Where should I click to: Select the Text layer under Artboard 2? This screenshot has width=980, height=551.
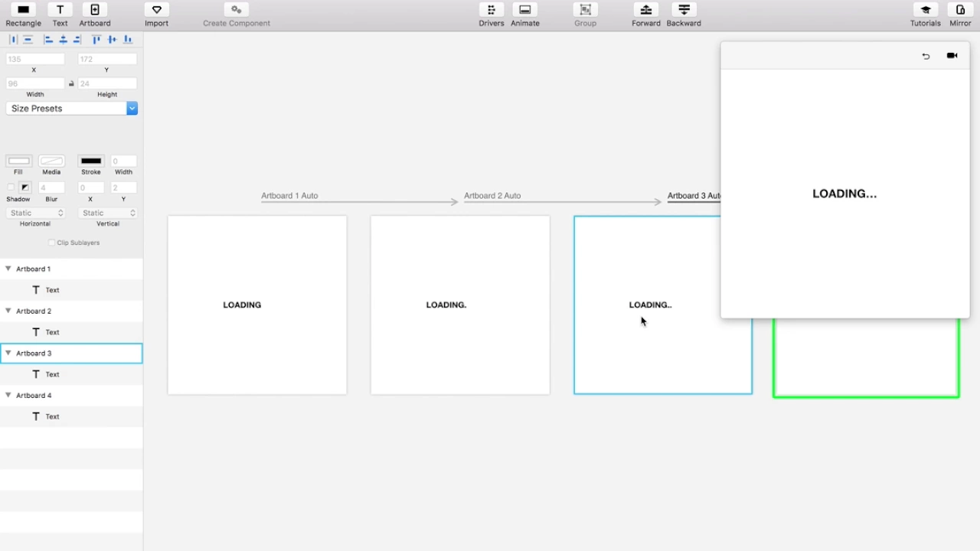point(71,332)
